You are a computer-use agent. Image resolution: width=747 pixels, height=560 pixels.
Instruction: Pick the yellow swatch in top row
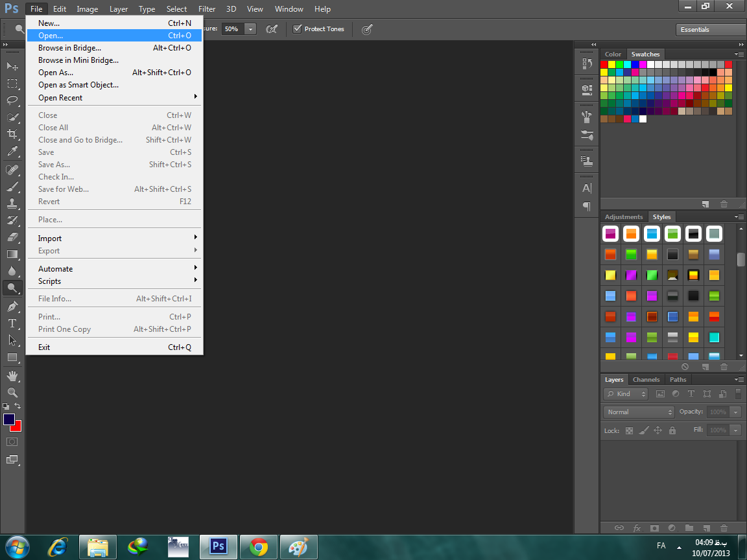(x=611, y=64)
